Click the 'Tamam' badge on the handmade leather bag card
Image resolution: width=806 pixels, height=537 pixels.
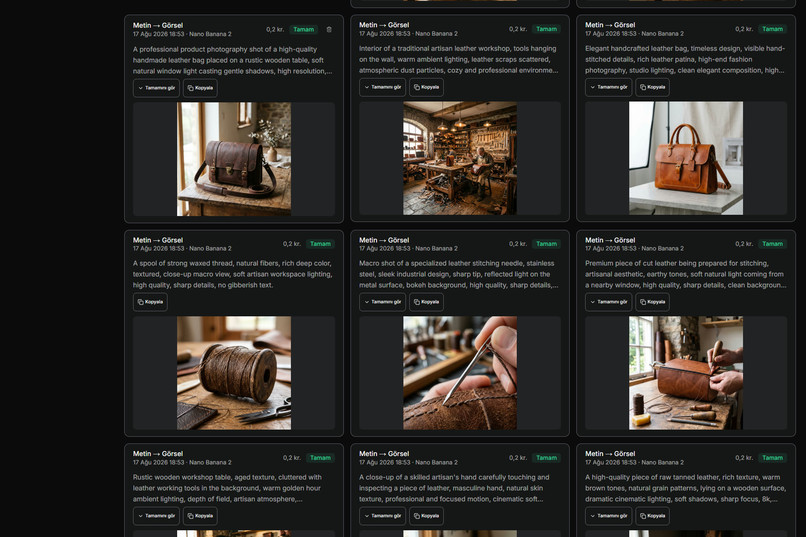(303, 29)
